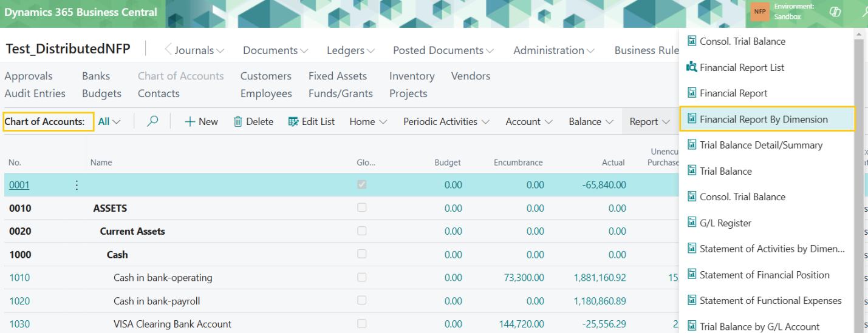The width and height of the screenshot is (868, 333).
Task: Click the G/L Register report icon
Action: [x=691, y=223]
